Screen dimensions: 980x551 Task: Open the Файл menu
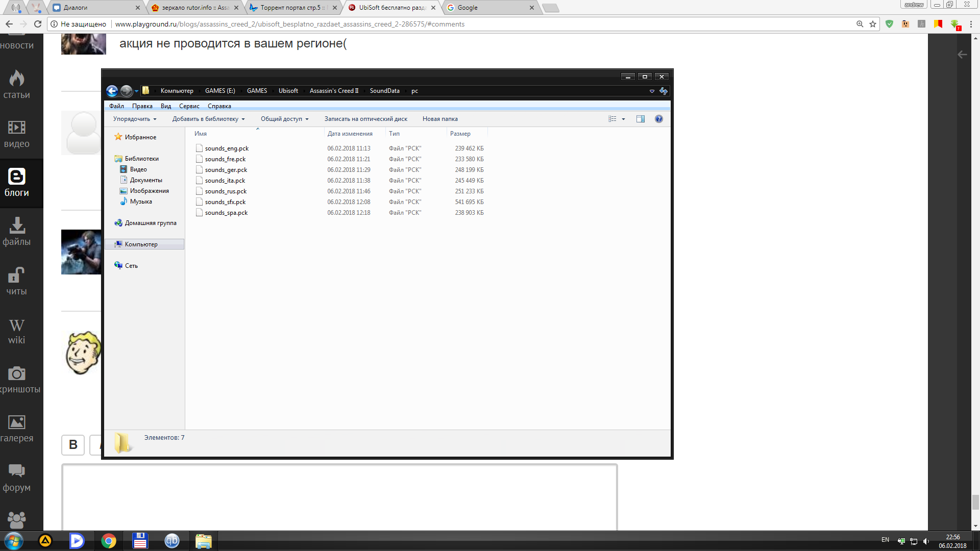pos(116,106)
